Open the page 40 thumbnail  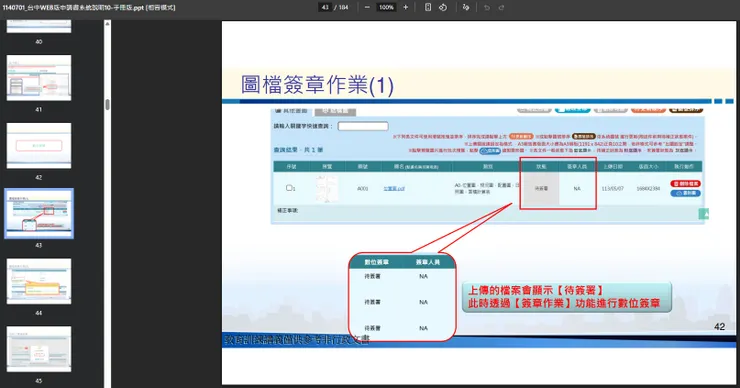tap(39, 26)
